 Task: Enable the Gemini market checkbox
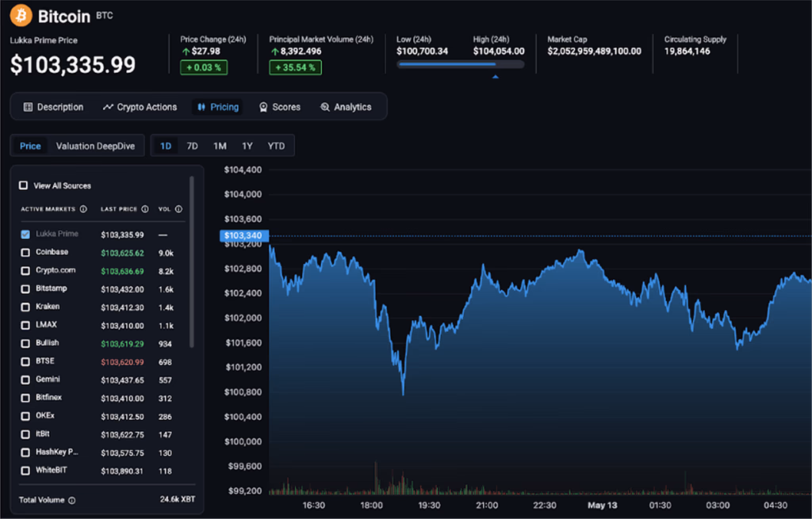25,380
